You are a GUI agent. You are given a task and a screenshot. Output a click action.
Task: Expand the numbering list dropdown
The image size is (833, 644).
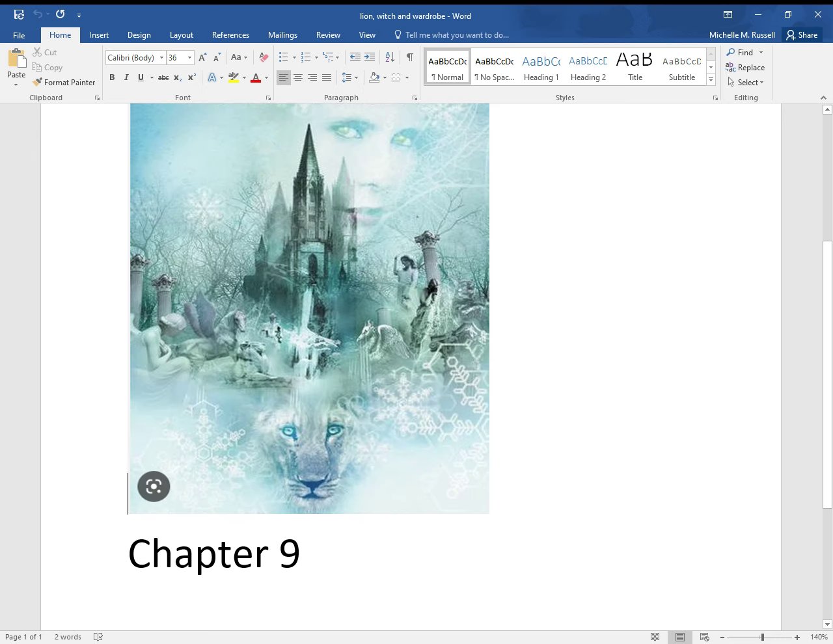tap(316, 58)
